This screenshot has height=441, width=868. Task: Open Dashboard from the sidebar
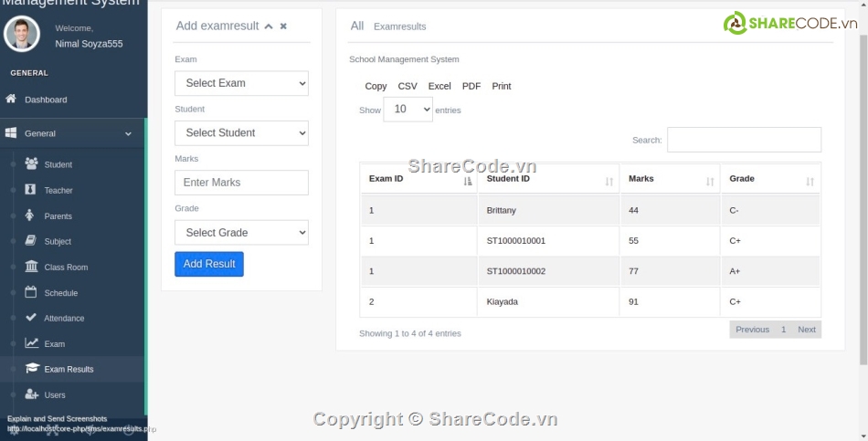click(46, 100)
